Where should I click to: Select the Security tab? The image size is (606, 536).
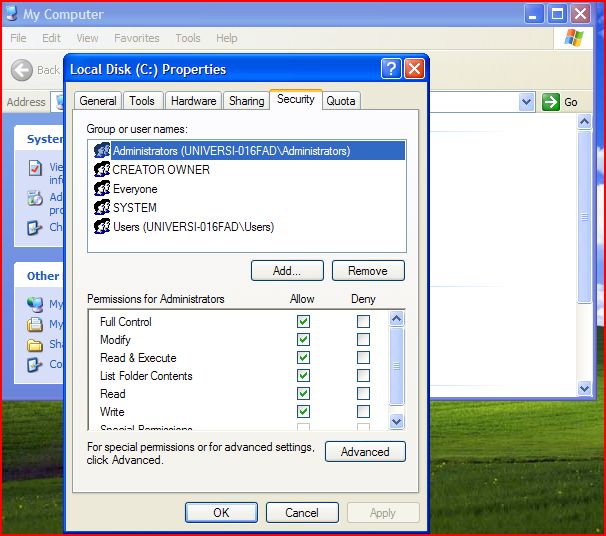pyautogui.click(x=296, y=99)
